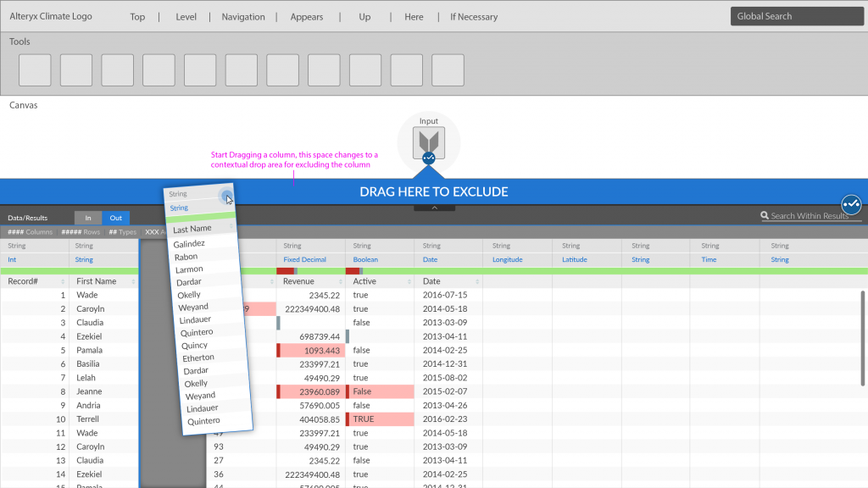The image size is (868, 488).
Task: Select the Input tool on the canvas
Action: (x=428, y=140)
